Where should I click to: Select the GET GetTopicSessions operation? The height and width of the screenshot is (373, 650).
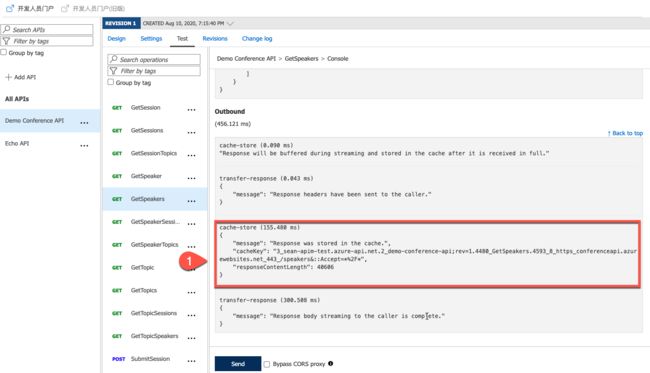pos(155,313)
